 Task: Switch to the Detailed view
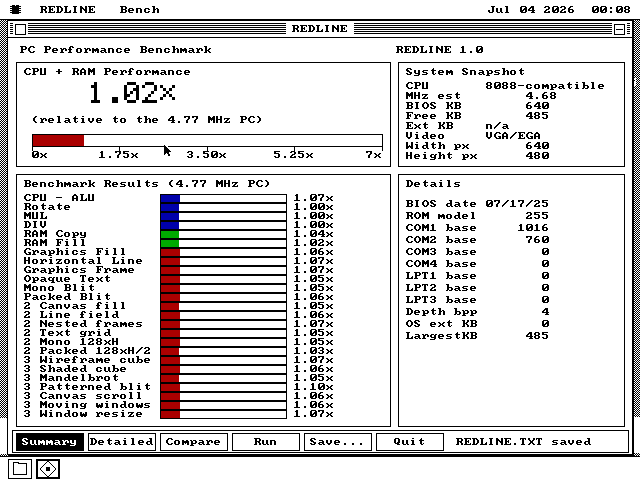point(122,442)
